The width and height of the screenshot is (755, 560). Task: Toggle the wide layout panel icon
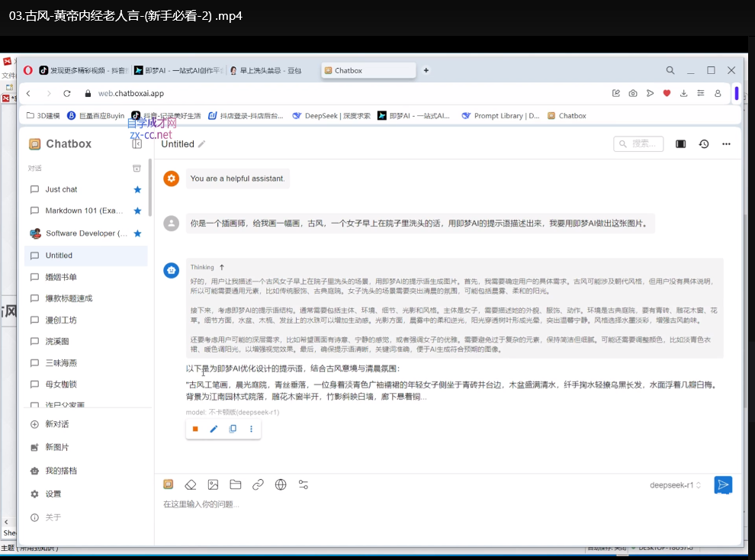(680, 144)
